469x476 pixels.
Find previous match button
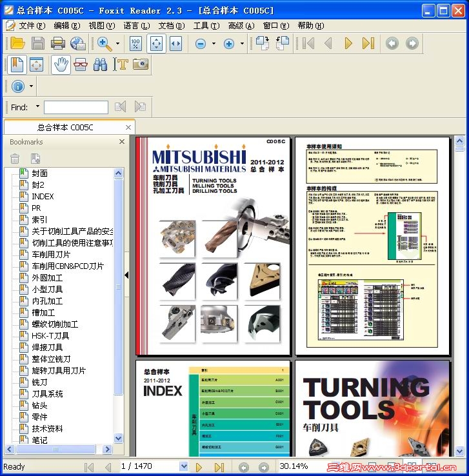pyautogui.click(x=121, y=107)
